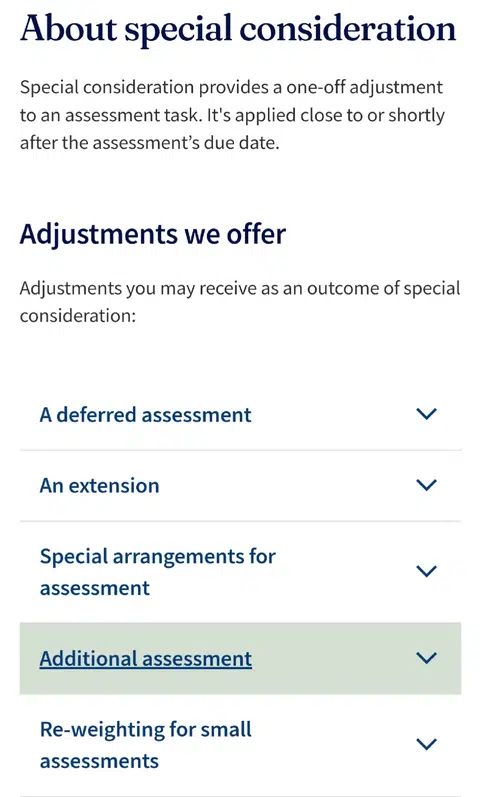Click the paragraph describing one-off adjustment

tap(232, 115)
